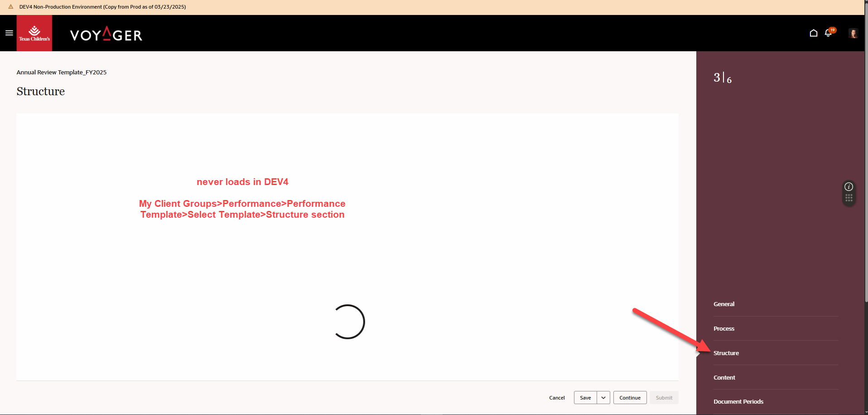
Task: Go to the Home page icon
Action: coord(814,33)
